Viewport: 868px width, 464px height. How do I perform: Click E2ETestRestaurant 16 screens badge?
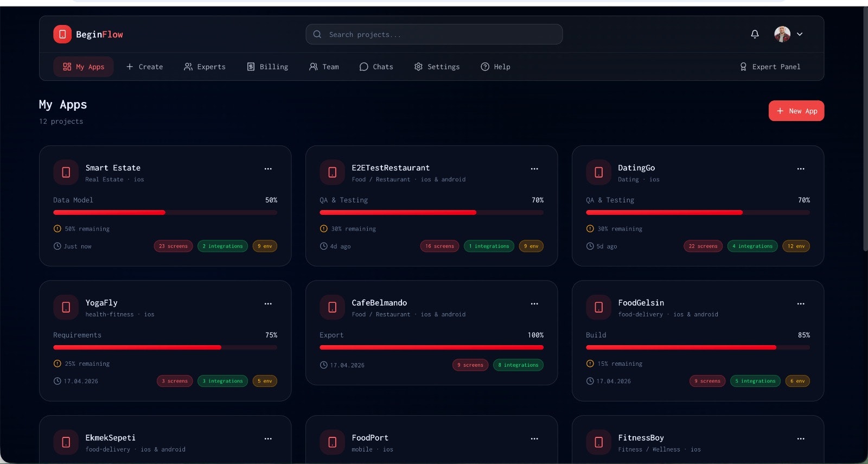tap(439, 246)
